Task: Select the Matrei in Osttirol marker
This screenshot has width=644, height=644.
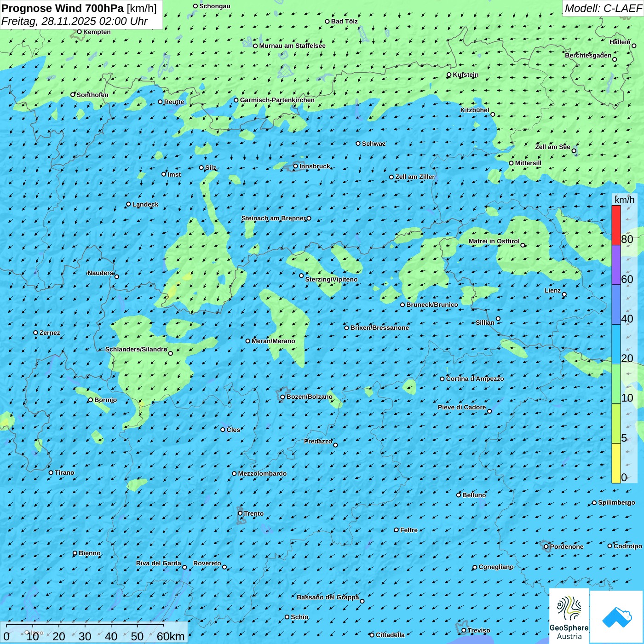Action: tap(523, 245)
